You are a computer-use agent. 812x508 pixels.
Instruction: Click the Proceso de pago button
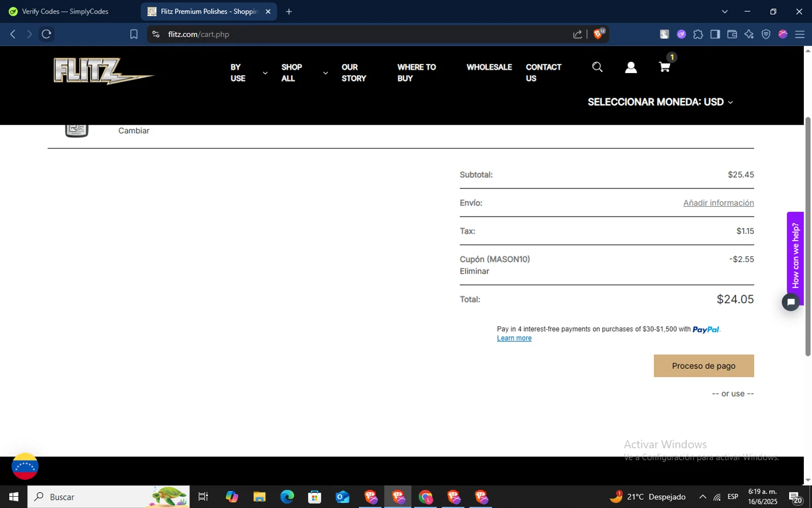[x=704, y=366]
